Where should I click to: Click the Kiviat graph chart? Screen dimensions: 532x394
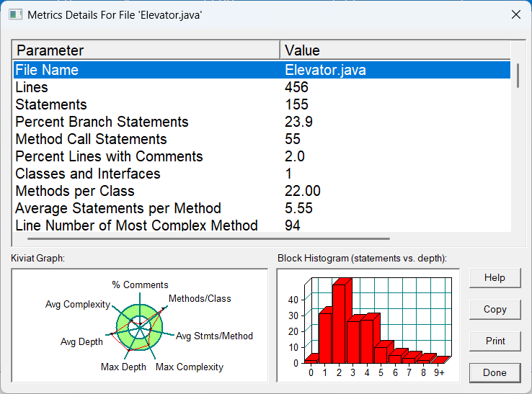[x=139, y=326]
